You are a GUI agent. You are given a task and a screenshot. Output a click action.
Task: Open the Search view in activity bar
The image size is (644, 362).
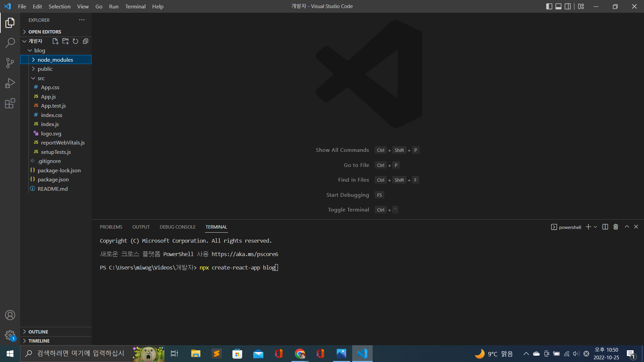[10, 43]
